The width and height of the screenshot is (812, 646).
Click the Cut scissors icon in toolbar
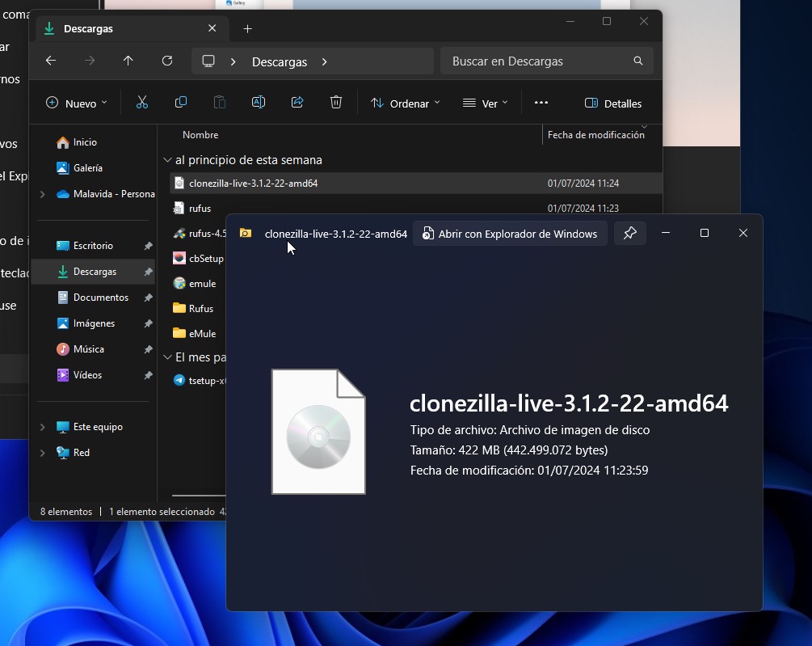click(142, 103)
